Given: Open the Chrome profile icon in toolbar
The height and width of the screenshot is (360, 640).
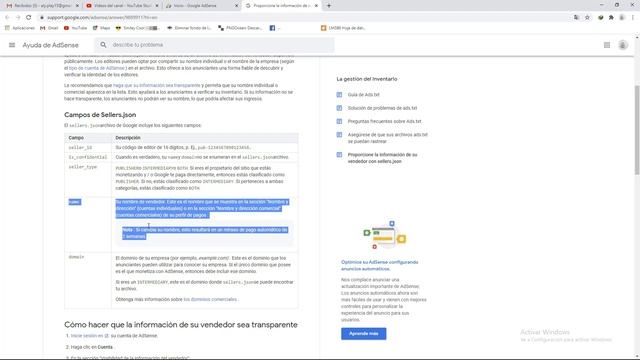Looking at the screenshot, I should [622, 18].
